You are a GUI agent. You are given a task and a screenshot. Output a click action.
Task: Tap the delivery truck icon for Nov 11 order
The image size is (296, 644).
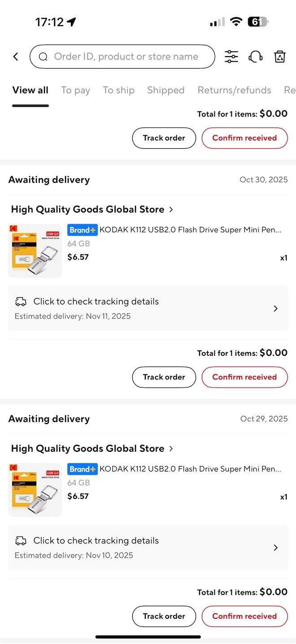tap(21, 302)
